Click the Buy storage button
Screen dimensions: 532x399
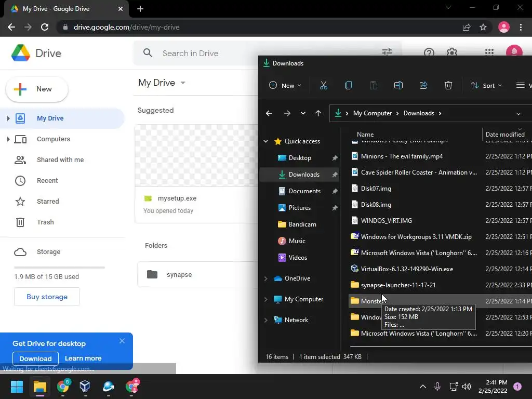coord(47,297)
